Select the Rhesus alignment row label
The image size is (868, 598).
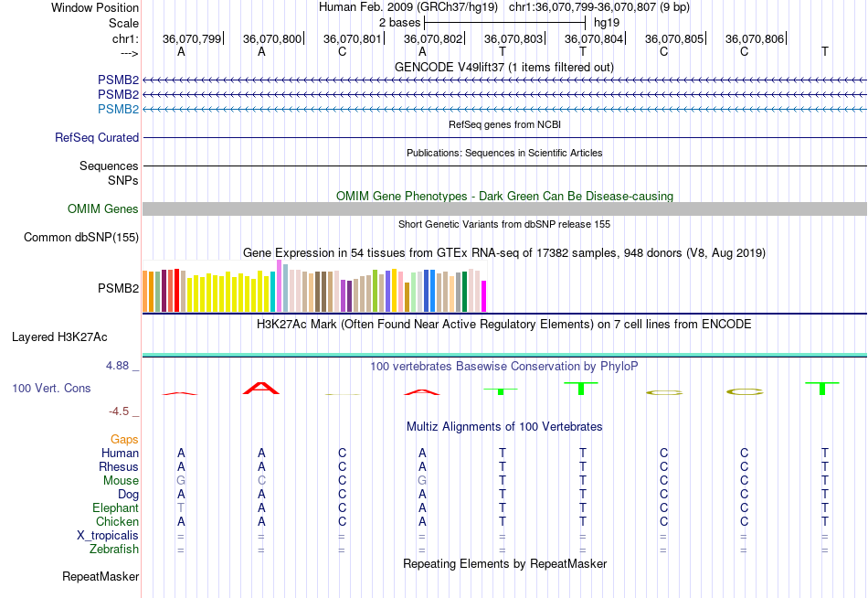119,466
